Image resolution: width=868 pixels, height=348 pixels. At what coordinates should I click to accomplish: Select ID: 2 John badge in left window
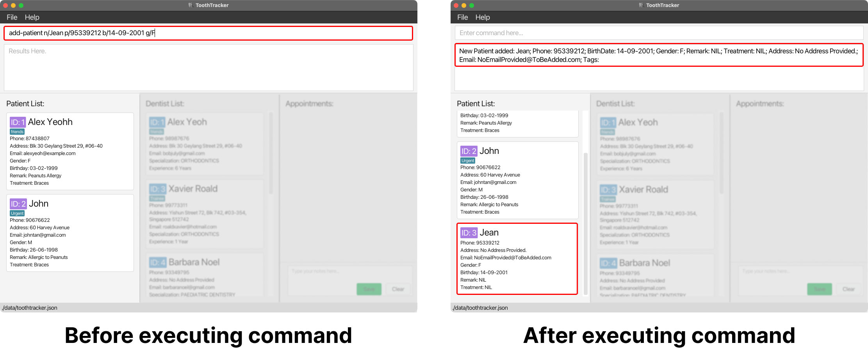click(18, 204)
